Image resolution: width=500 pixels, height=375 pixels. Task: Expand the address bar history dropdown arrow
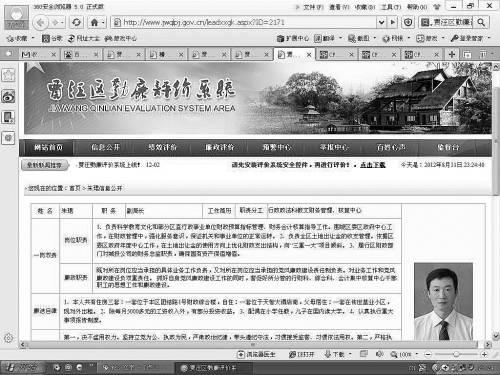tap(381, 22)
